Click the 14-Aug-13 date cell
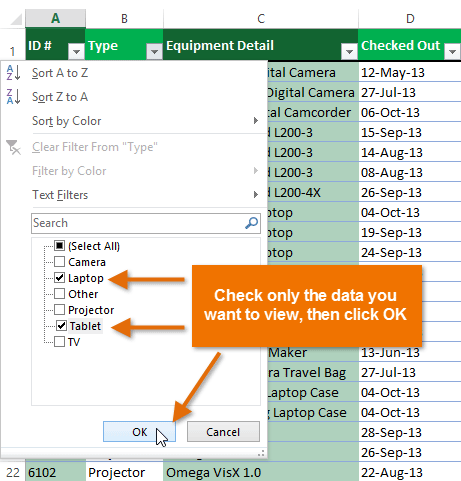The height and width of the screenshot is (481, 461). click(410, 152)
